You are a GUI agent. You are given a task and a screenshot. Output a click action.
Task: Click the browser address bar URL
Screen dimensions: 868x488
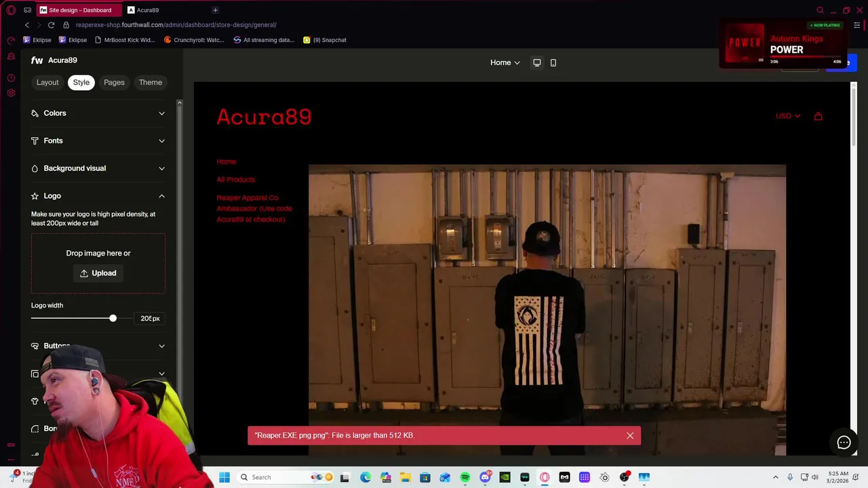point(176,25)
